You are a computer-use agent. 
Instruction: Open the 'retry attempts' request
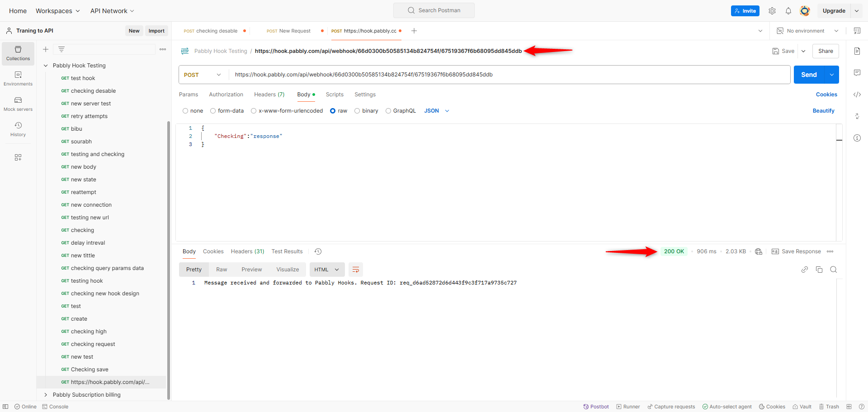[x=89, y=116]
